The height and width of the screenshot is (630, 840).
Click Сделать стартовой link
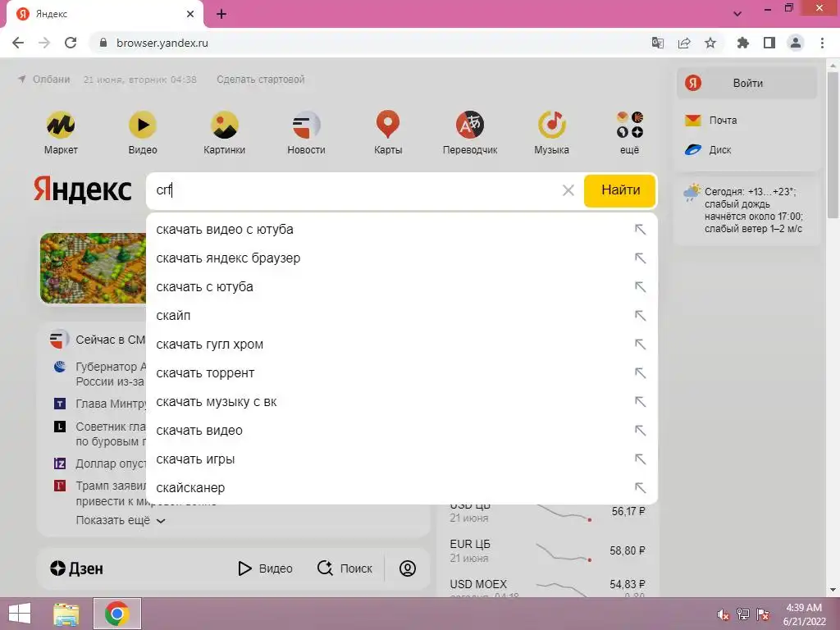(260, 80)
